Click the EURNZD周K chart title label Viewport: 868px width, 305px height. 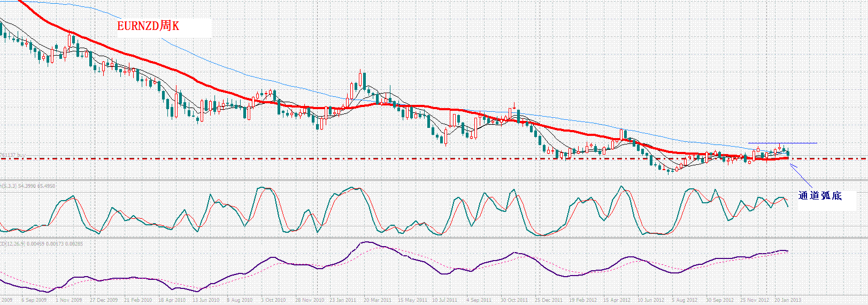148,26
